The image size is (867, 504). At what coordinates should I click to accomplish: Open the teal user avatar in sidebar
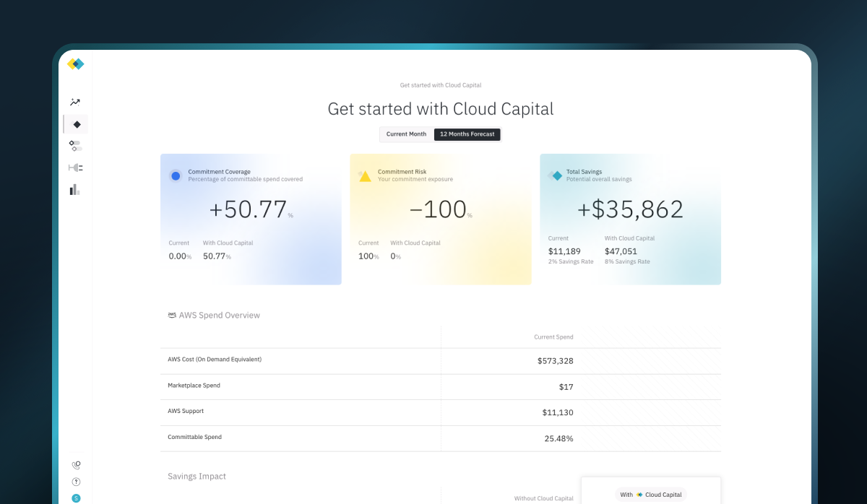76,498
